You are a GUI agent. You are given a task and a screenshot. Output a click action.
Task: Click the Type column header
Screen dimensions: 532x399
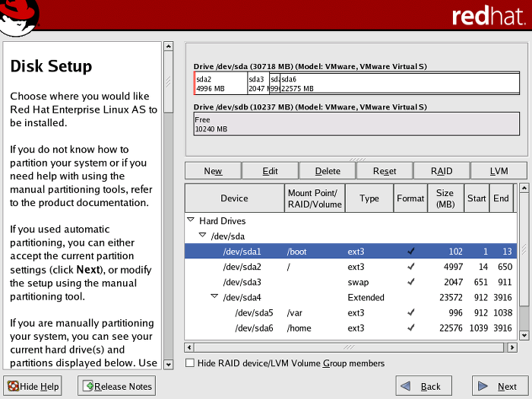(x=369, y=198)
